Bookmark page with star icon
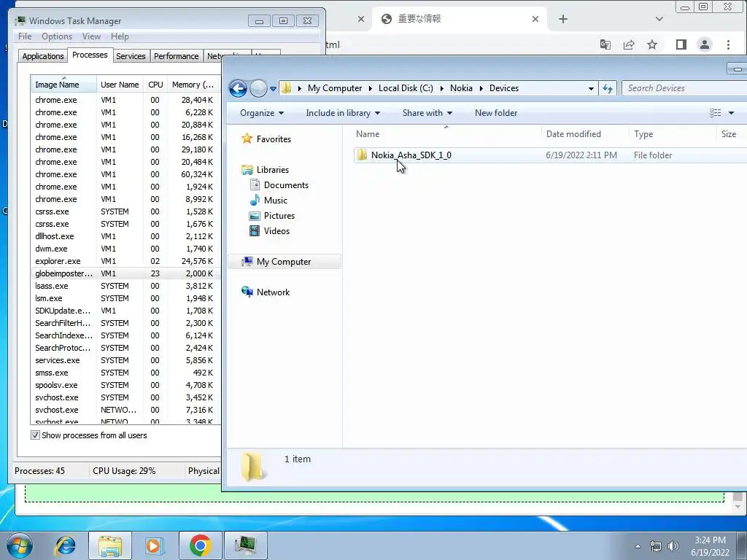 coord(652,44)
